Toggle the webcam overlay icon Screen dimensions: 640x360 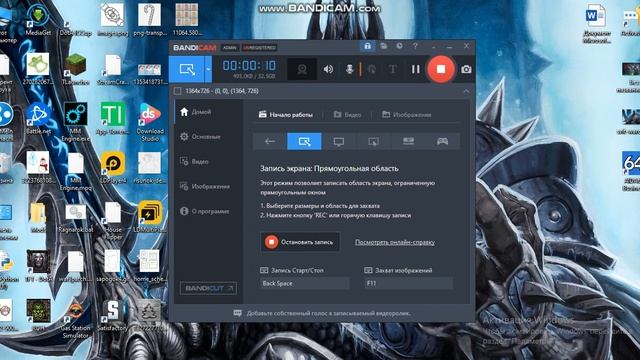302,69
